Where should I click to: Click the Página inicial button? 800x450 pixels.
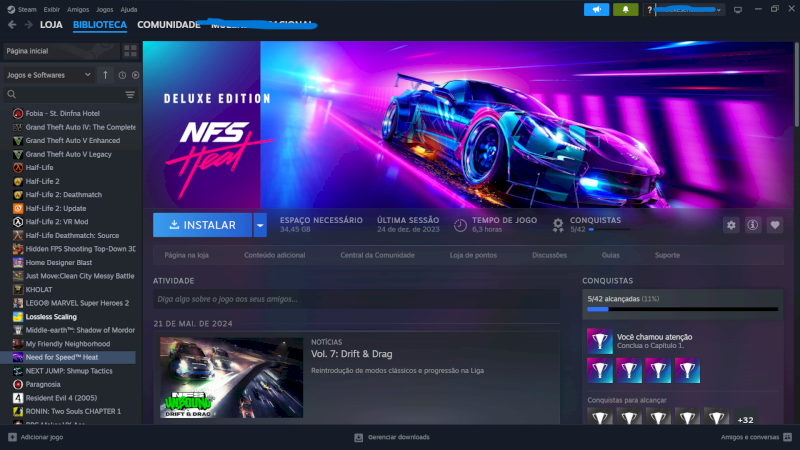[x=61, y=51]
